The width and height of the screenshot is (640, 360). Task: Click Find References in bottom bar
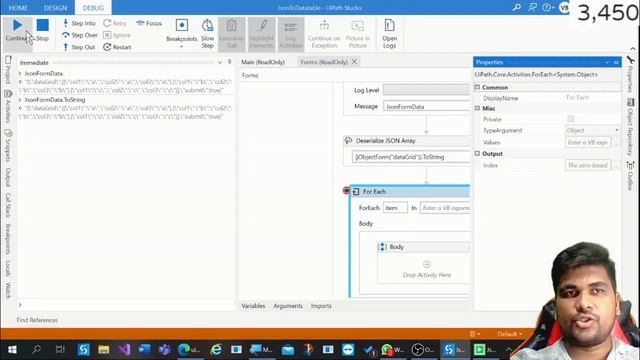tap(37, 320)
